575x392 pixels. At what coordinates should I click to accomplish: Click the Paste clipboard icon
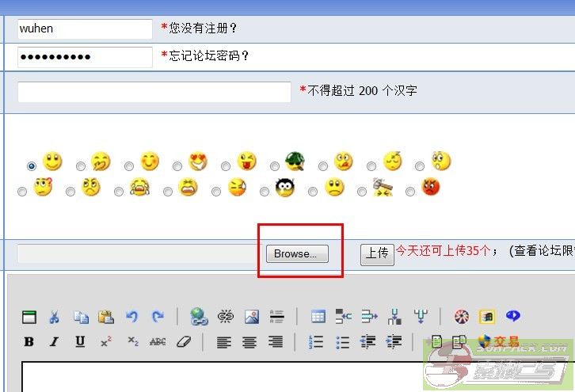(x=105, y=317)
